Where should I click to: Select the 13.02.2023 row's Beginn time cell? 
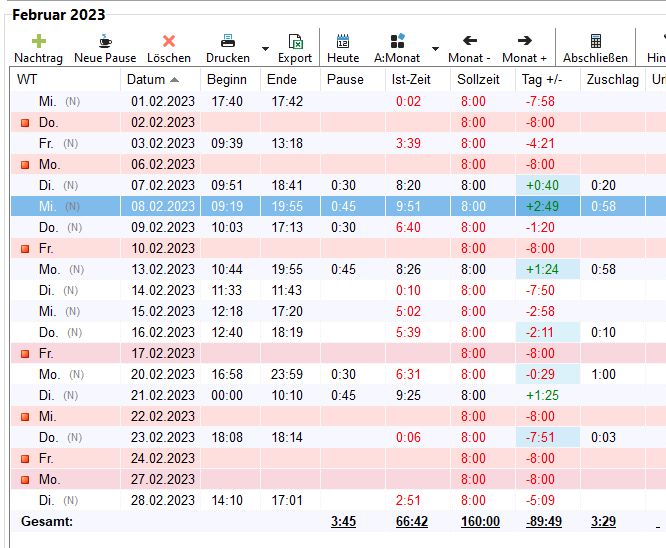click(x=228, y=269)
